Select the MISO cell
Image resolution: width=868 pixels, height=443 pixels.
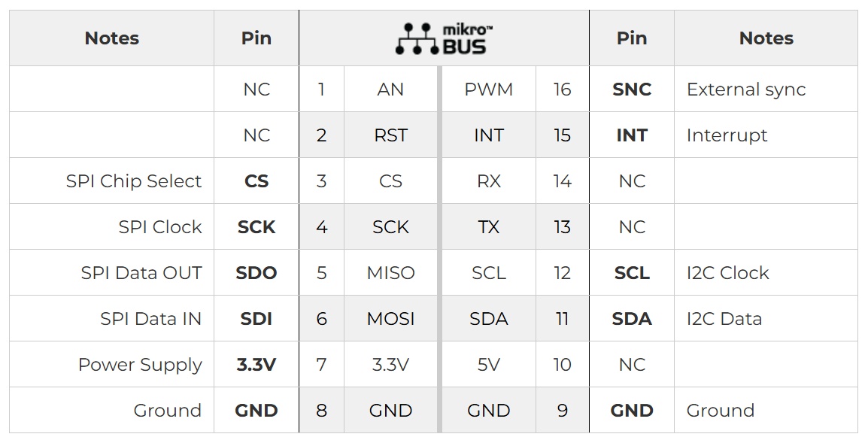pyautogui.click(x=390, y=273)
